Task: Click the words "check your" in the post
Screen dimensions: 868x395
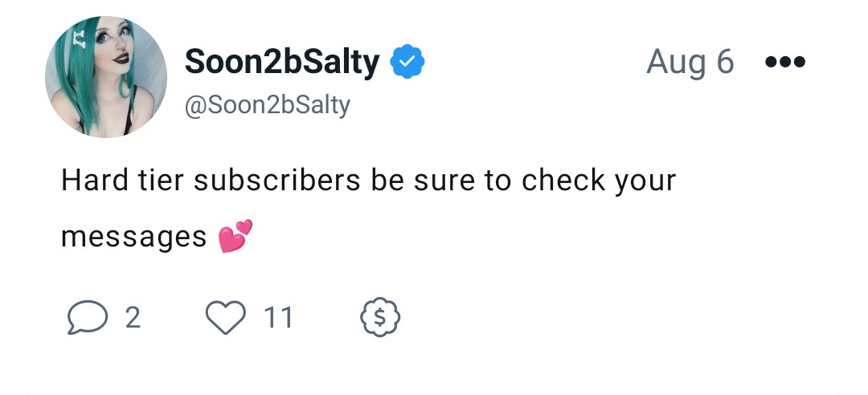Action: tap(599, 181)
